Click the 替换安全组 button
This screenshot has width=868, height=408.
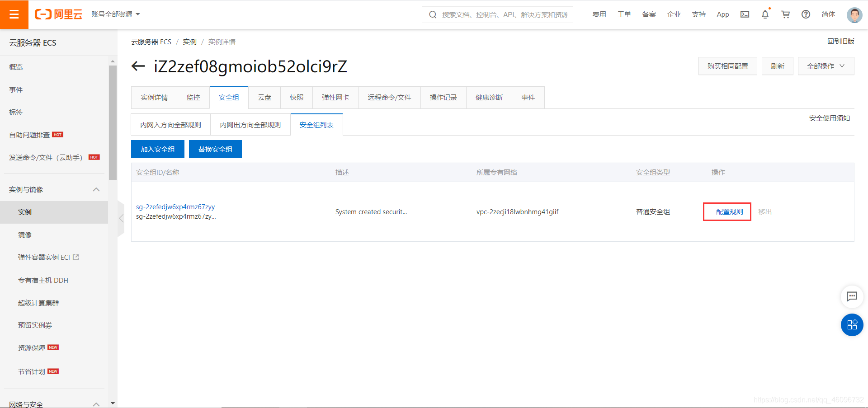[x=215, y=149]
